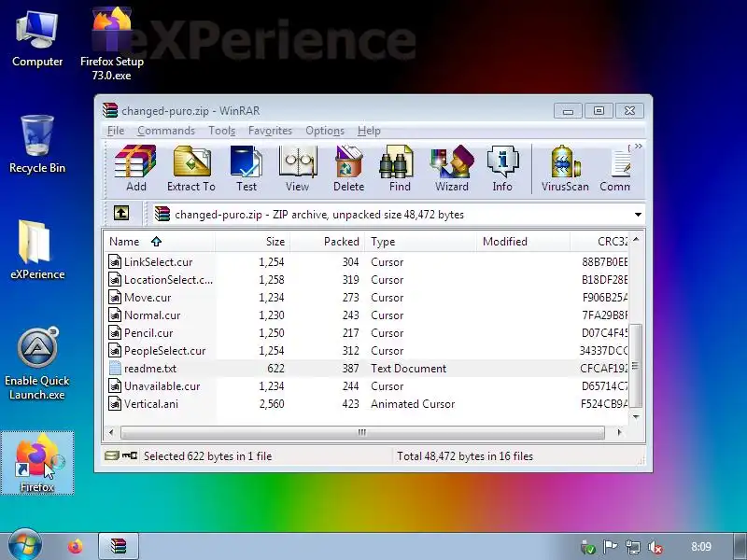Open the Options menu
The width and height of the screenshot is (747, 560).
point(325,131)
